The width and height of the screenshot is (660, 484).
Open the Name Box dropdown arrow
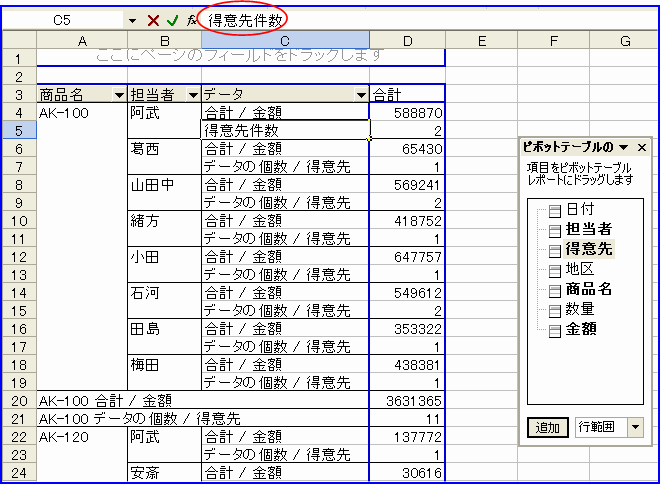[132, 20]
